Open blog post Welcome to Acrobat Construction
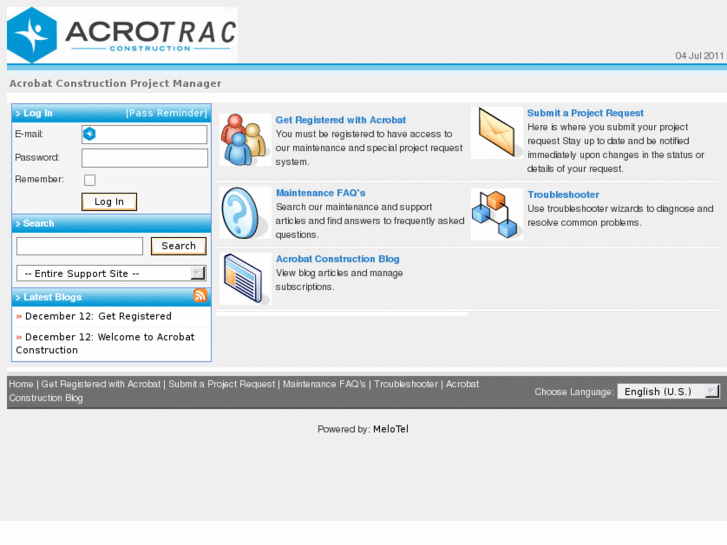The height and width of the screenshot is (545, 727). click(x=105, y=343)
